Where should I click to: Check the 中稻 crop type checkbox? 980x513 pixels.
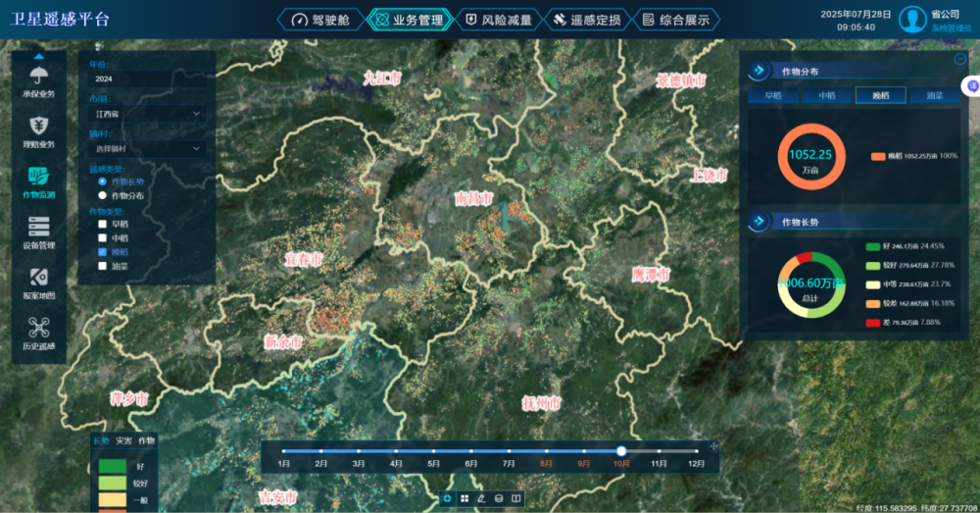(103, 238)
